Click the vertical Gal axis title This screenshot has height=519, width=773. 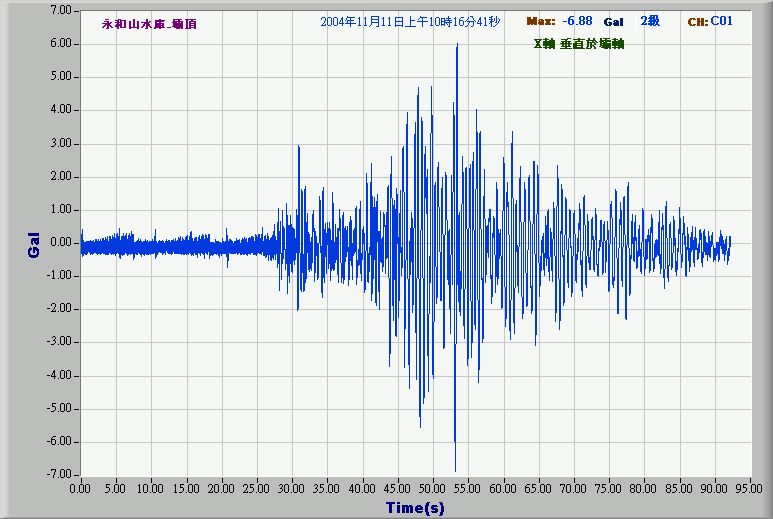pyautogui.click(x=34, y=244)
